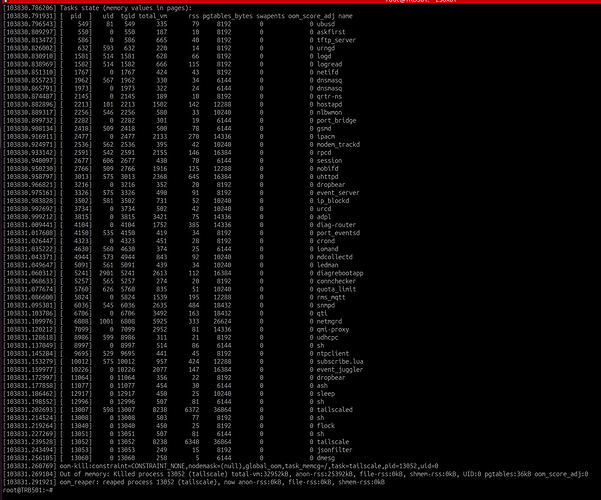601x500 pixels.
Task: Click the process name 'netmgrd'
Action: point(329,321)
